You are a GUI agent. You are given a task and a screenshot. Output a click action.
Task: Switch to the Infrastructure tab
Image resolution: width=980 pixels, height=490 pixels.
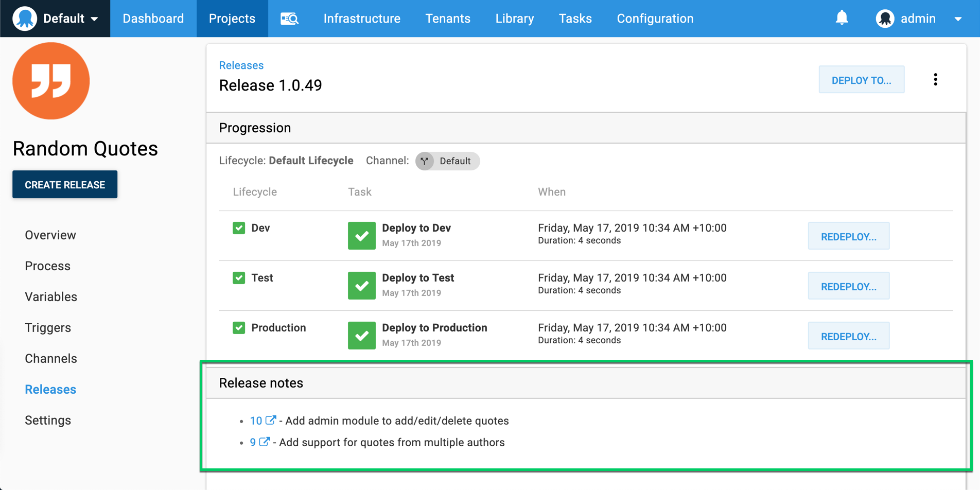coord(362,18)
